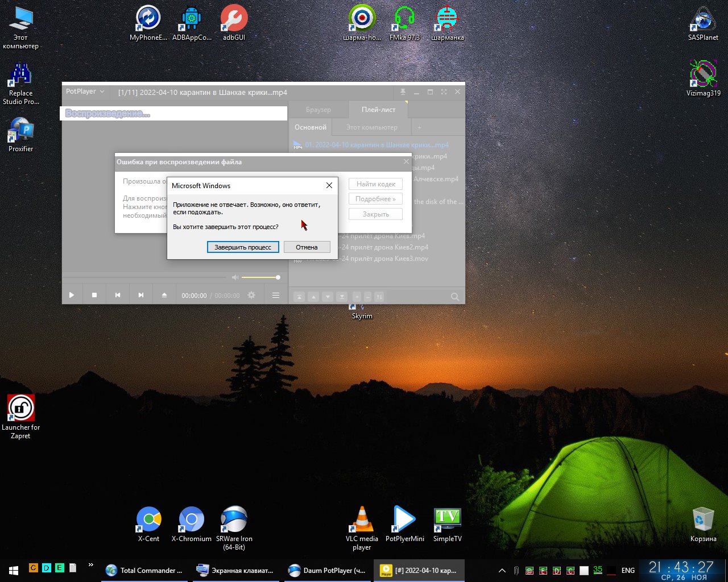Screen dimensions: 728x582
Task: Show hidden system tray icons chevron
Action: click(x=502, y=570)
